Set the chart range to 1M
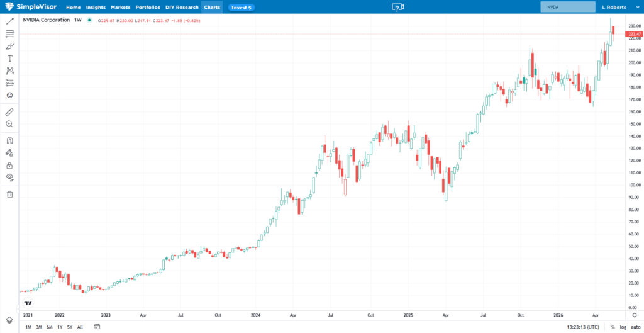 coord(28,327)
